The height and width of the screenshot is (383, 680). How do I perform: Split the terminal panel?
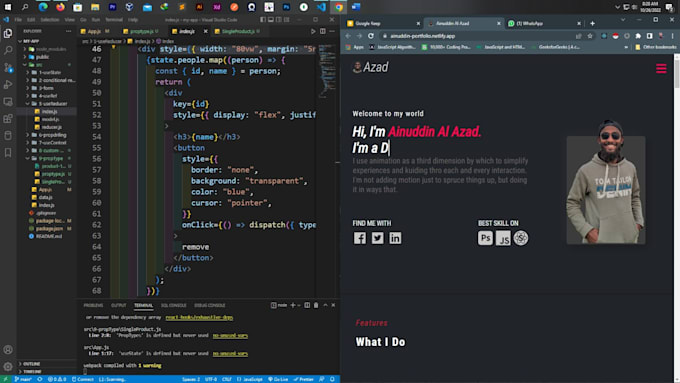tap(307, 305)
